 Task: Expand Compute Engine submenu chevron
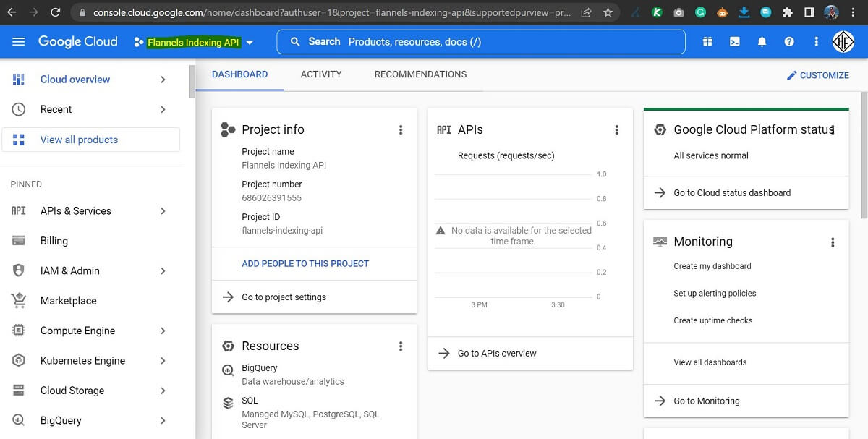163,331
